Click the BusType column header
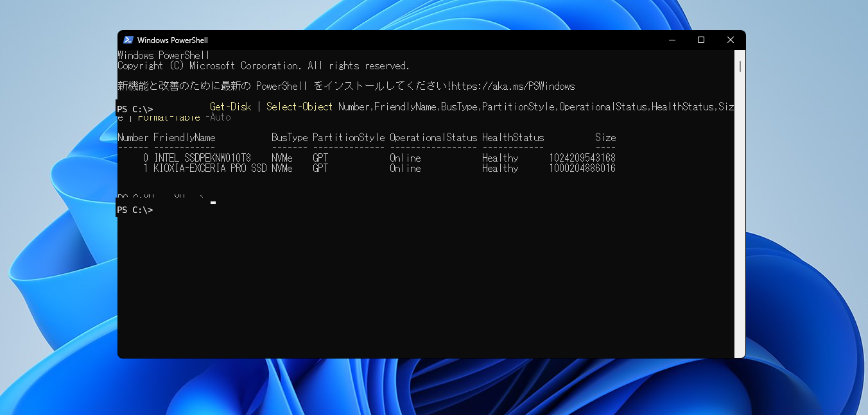The image size is (868, 415). pyautogui.click(x=290, y=137)
